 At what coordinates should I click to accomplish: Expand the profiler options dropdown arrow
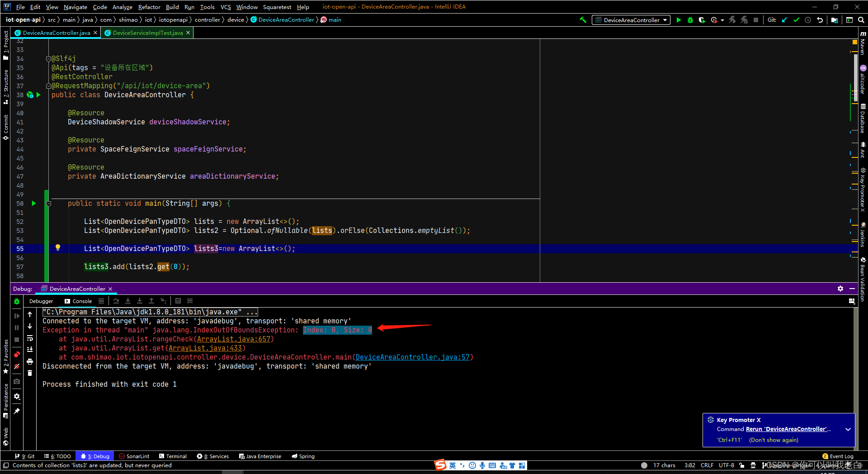point(722,20)
